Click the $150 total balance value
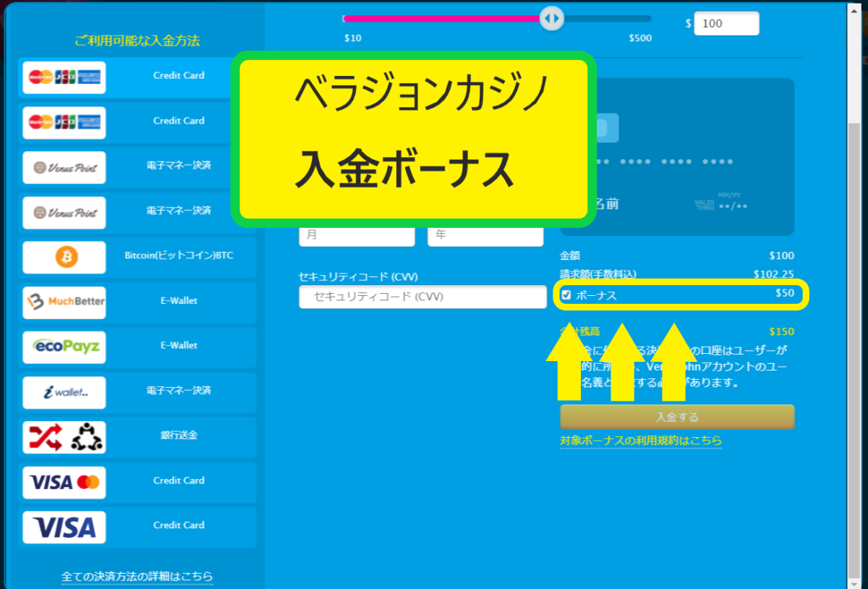This screenshot has width=868, height=589. click(x=781, y=331)
